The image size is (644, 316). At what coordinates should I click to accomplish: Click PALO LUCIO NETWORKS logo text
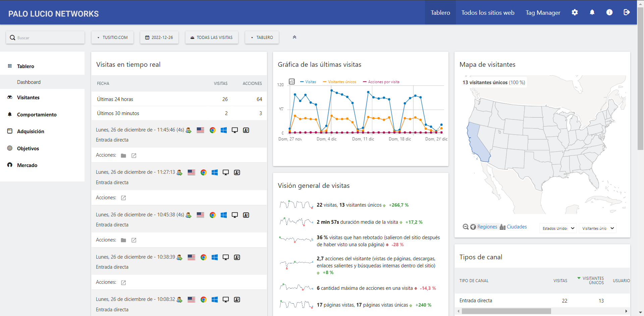pos(53,14)
